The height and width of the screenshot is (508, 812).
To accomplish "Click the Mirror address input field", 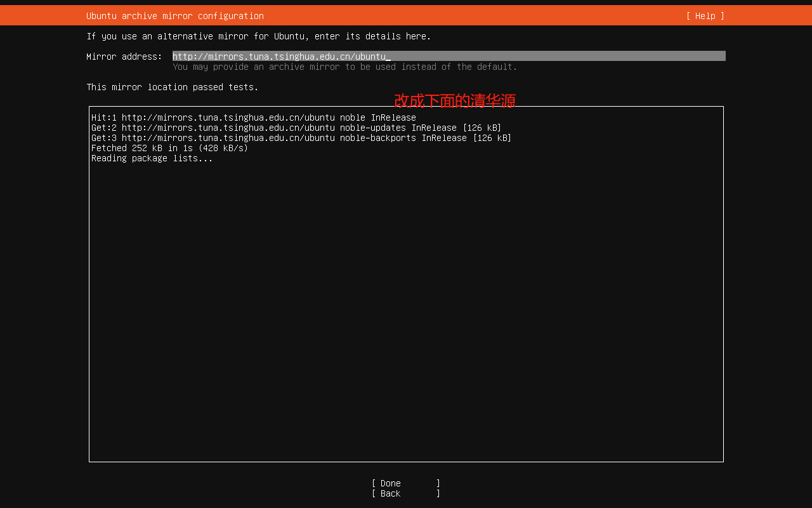I will click(x=449, y=56).
